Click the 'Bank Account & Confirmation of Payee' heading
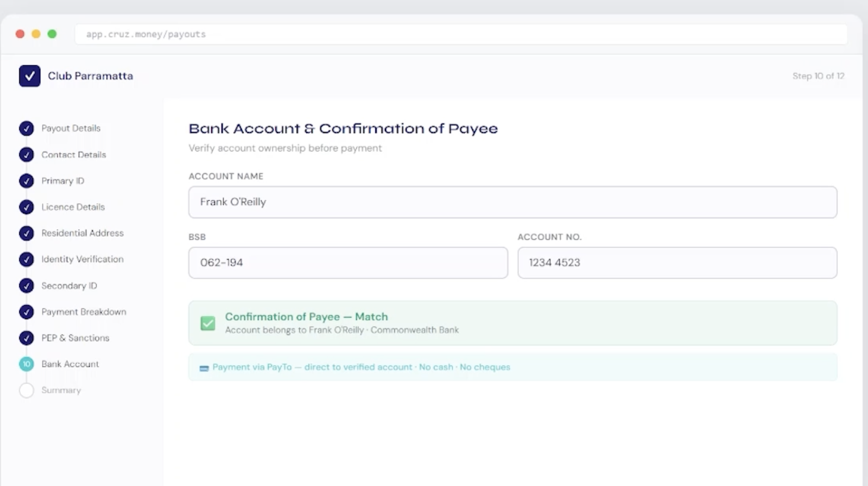The height and width of the screenshot is (486, 868). click(343, 128)
